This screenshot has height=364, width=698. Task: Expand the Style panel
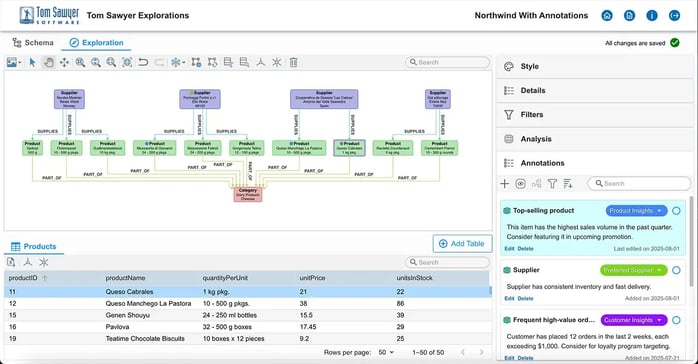594,66
